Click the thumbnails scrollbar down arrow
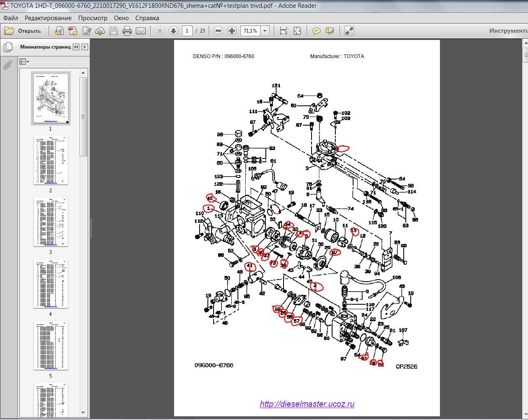 [83, 412]
